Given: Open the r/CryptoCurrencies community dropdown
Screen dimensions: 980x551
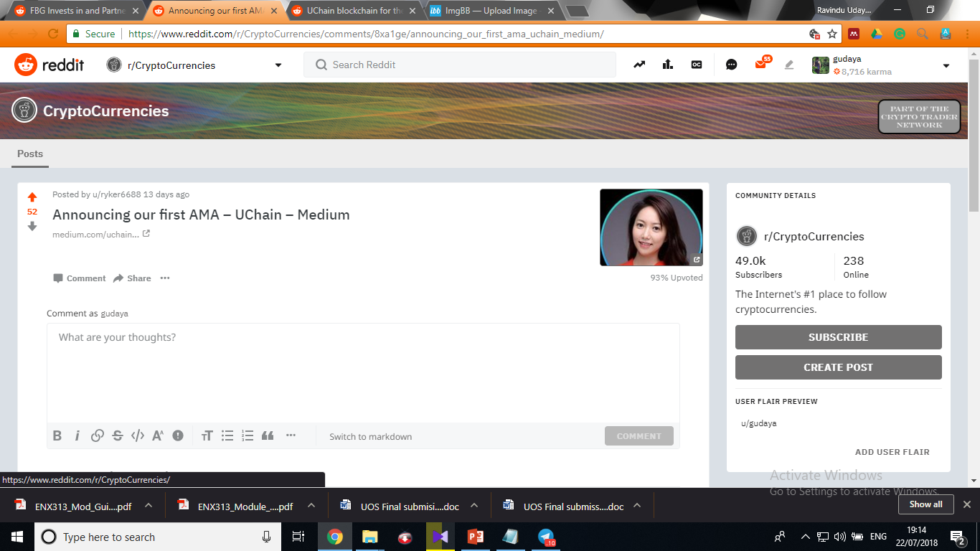Looking at the screenshot, I should 278,65.
